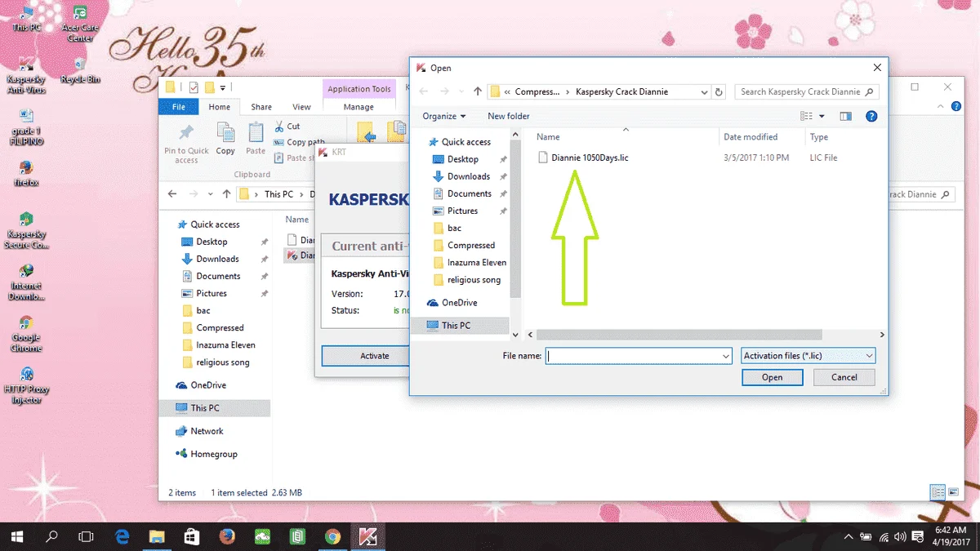Refresh the Open dialog address bar

click(x=719, y=92)
